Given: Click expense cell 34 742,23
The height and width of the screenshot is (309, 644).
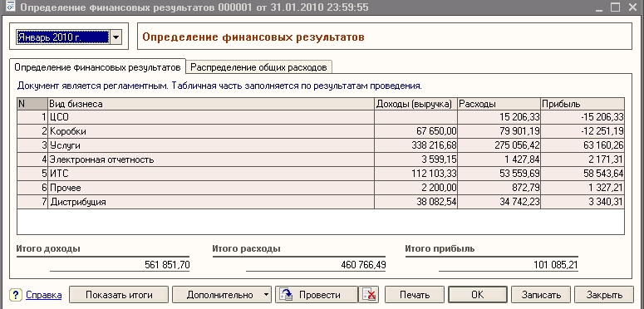Looking at the screenshot, I should pyautogui.click(x=499, y=202).
